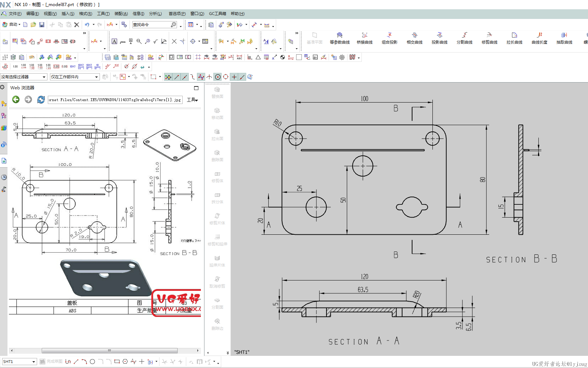The height and width of the screenshot is (368, 588).
Task: Toggle the Enable Snap Point button
Action: click(x=168, y=77)
